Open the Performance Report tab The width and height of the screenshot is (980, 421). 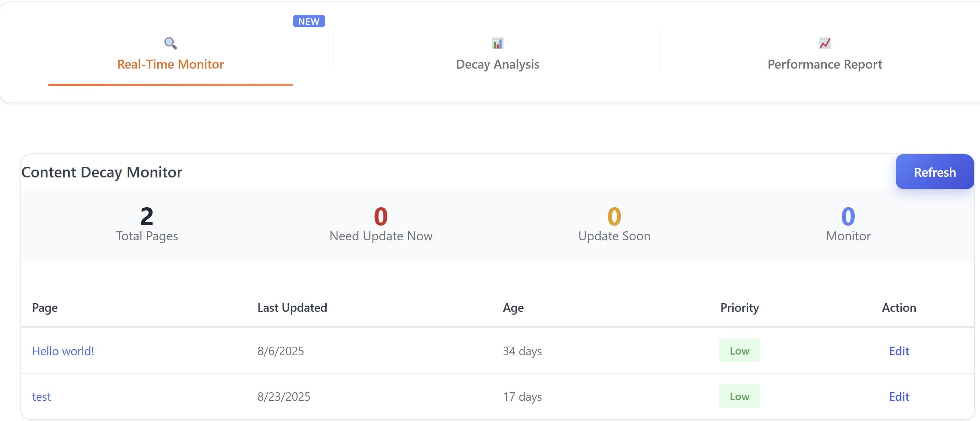[825, 64]
